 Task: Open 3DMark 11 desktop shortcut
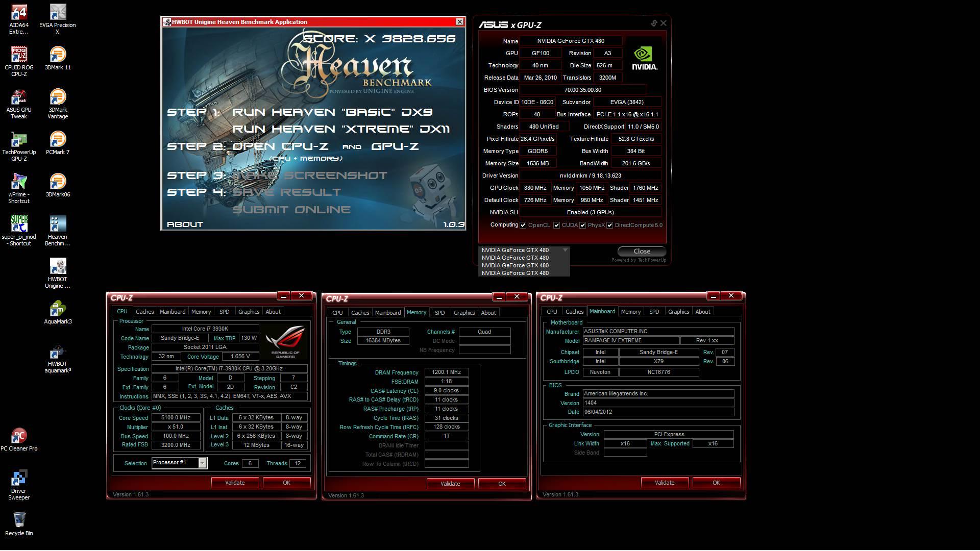[58, 59]
